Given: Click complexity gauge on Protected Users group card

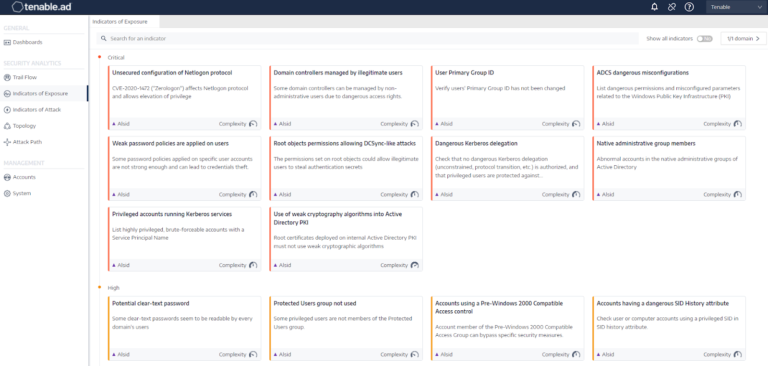Looking at the screenshot, I should (x=414, y=354).
